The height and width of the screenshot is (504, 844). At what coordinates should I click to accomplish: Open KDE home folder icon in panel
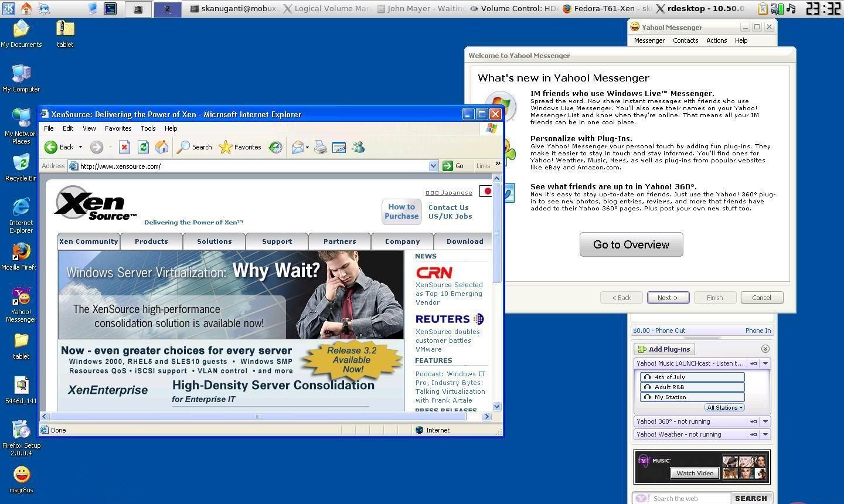pos(26,8)
